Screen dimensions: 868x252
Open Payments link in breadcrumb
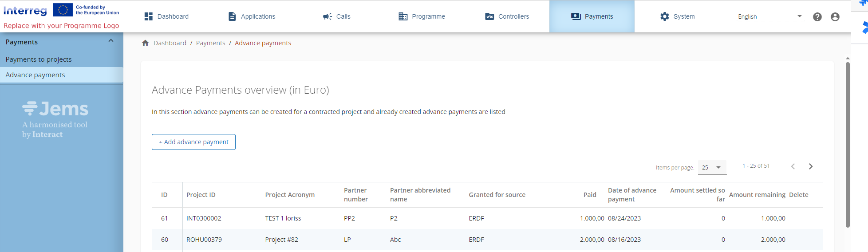click(210, 43)
